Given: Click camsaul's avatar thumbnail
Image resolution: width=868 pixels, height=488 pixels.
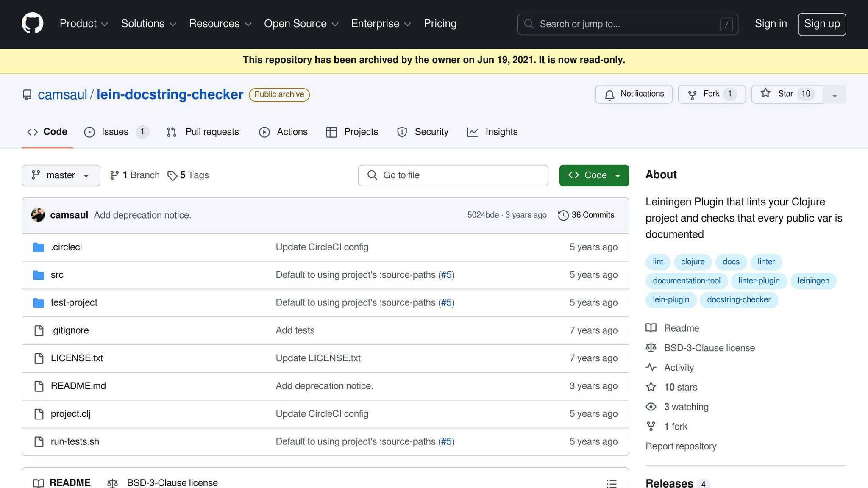Looking at the screenshot, I should [x=38, y=215].
